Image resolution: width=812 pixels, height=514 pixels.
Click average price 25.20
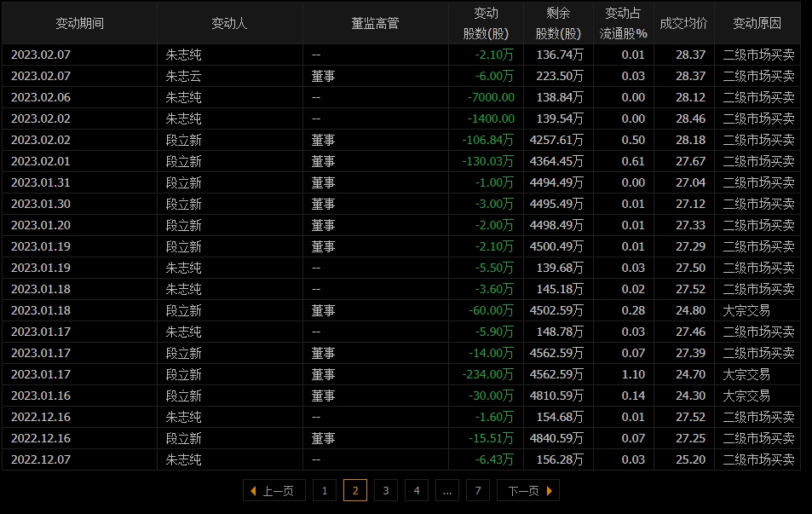(690, 459)
